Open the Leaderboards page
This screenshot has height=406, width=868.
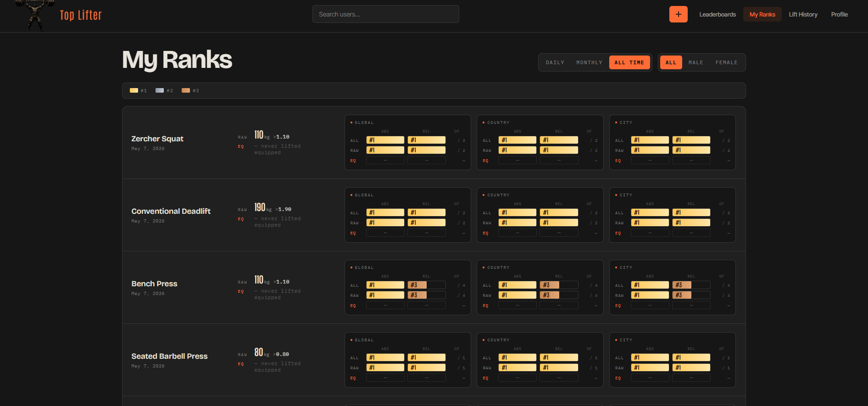coord(718,15)
